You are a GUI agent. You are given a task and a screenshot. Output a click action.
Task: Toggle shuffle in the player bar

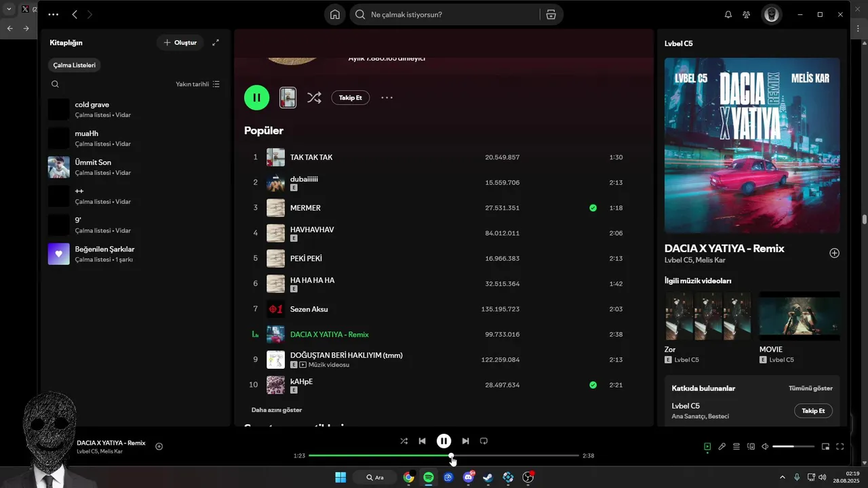coord(404,441)
